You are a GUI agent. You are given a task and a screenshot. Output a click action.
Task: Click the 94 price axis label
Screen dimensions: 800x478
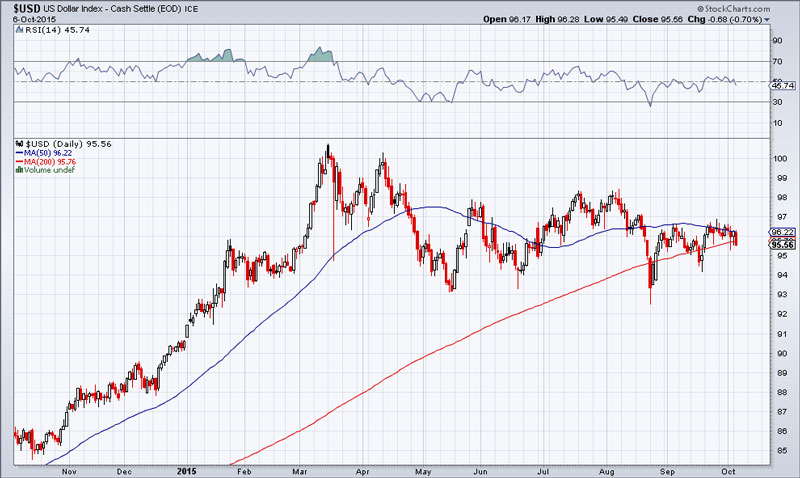[782, 275]
